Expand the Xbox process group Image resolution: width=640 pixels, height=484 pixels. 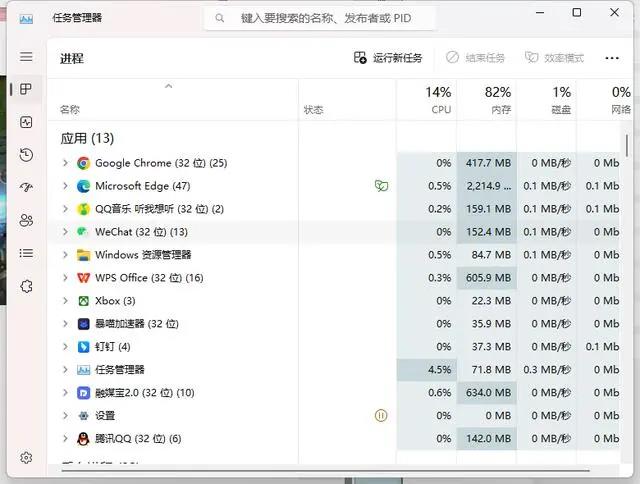65,301
